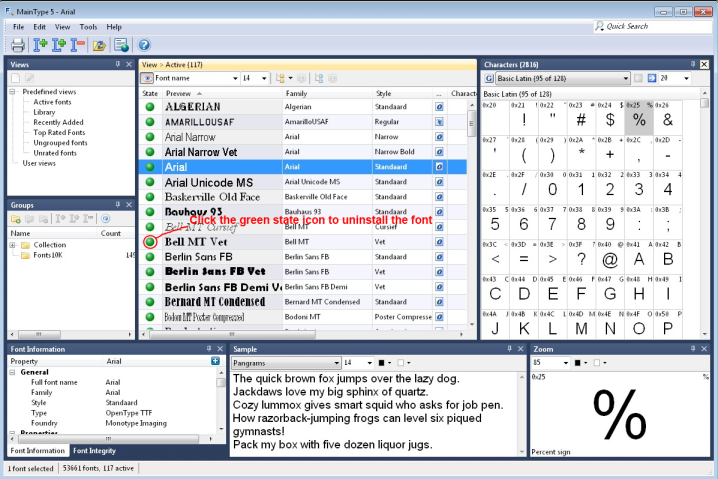Open the Basic Latin character block dropdown
This screenshot has height=479, width=718.
tap(626, 78)
